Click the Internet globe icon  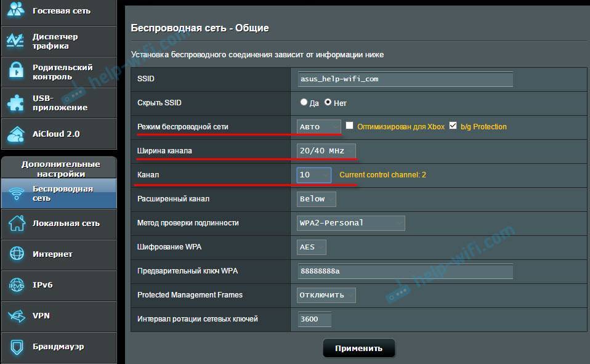click(x=15, y=254)
